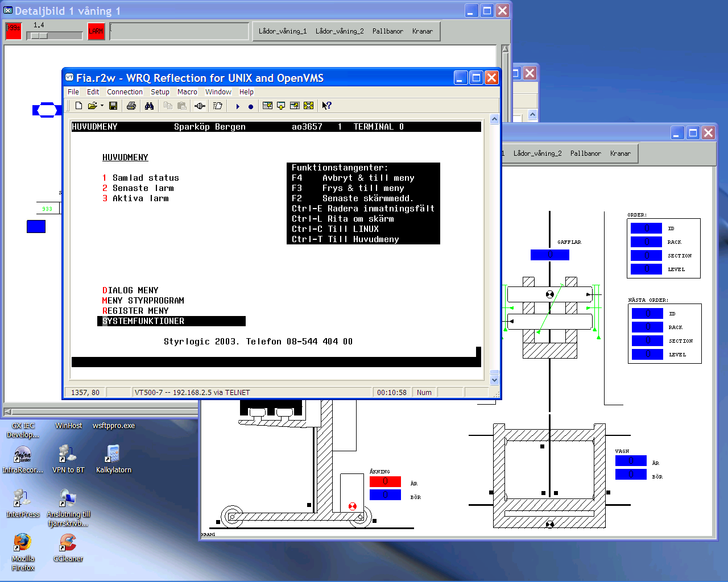Open the Setup menu
The height and width of the screenshot is (582, 728).
[160, 92]
